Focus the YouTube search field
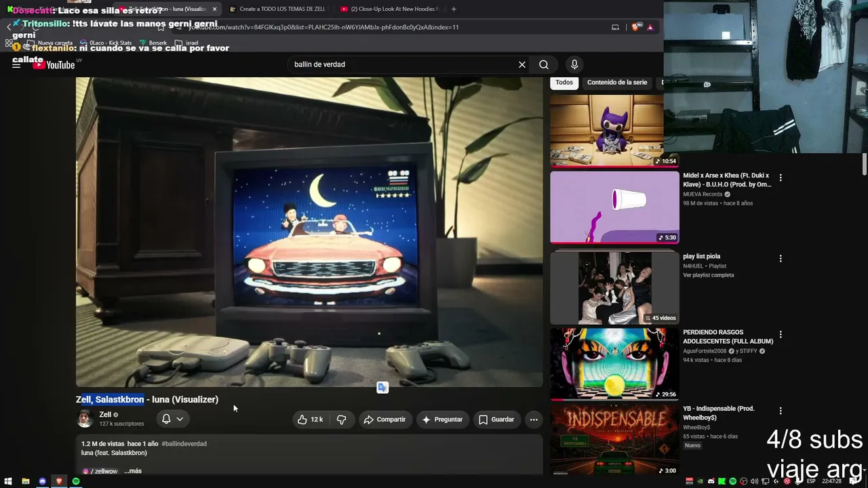 pyautogui.click(x=403, y=64)
